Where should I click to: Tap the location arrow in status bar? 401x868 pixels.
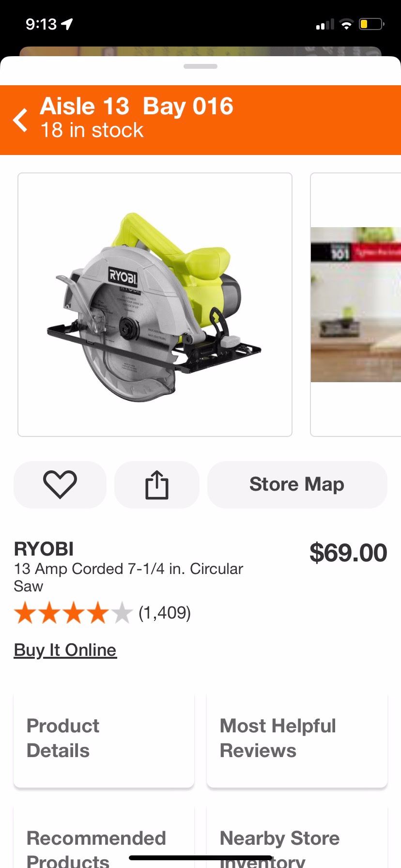coord(67,24)
